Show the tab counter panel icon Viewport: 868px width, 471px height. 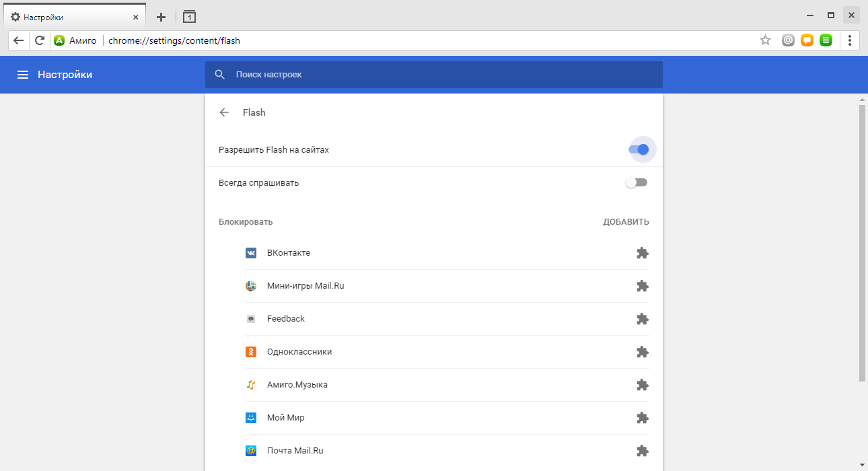189,17
